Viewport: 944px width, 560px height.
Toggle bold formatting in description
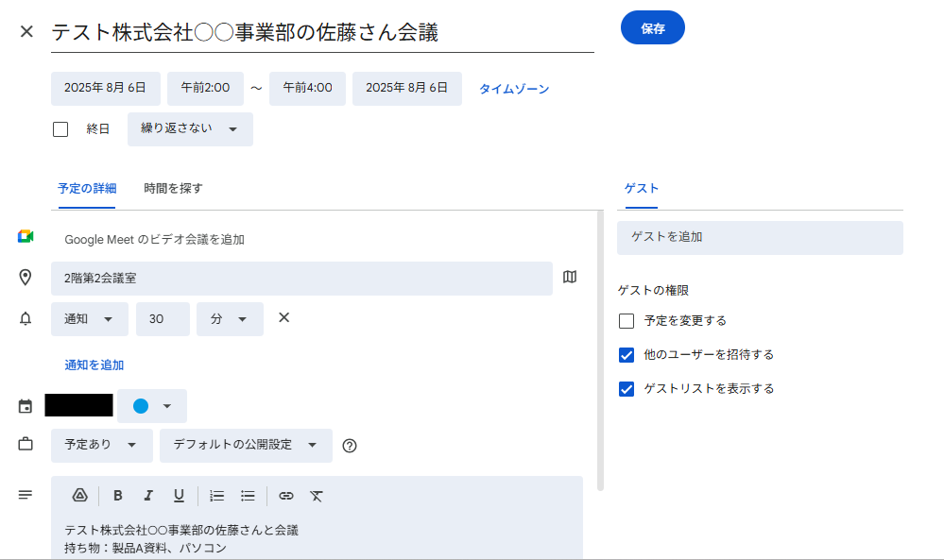[118, 496]
